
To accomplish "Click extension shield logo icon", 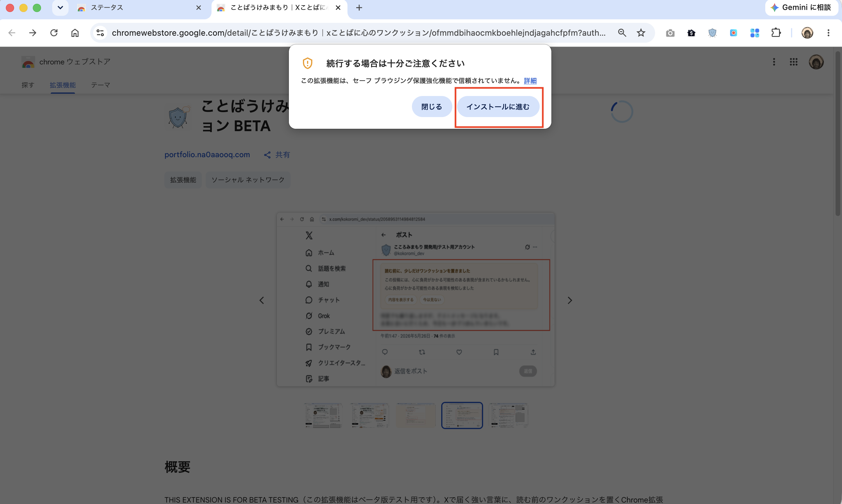I will 178,116.
